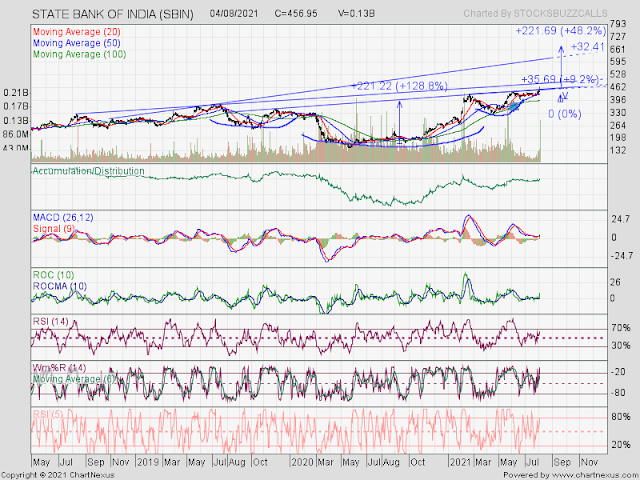Click the -20 Williams %R axis value
The height and width of the screenshot is (480, 640).
[x=618, y=372]
